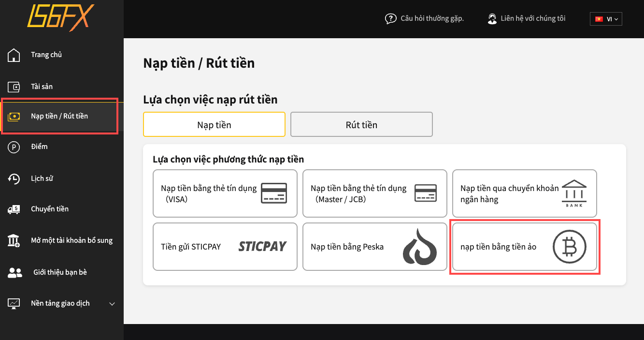Click the money truck icon beside Chuyển tiền
This screenshot has width=644, height=340.
click(14, 209)
